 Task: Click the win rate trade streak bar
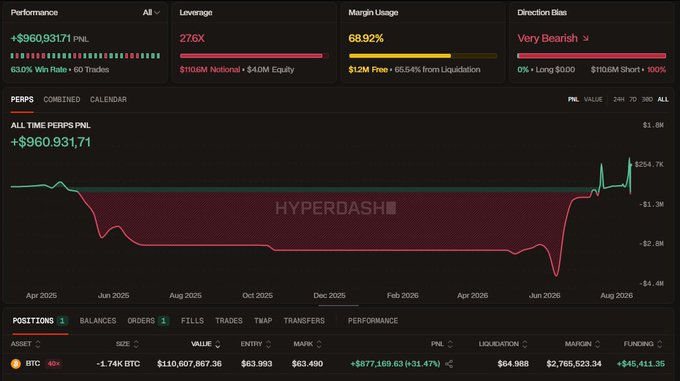[x=85, y=56]
